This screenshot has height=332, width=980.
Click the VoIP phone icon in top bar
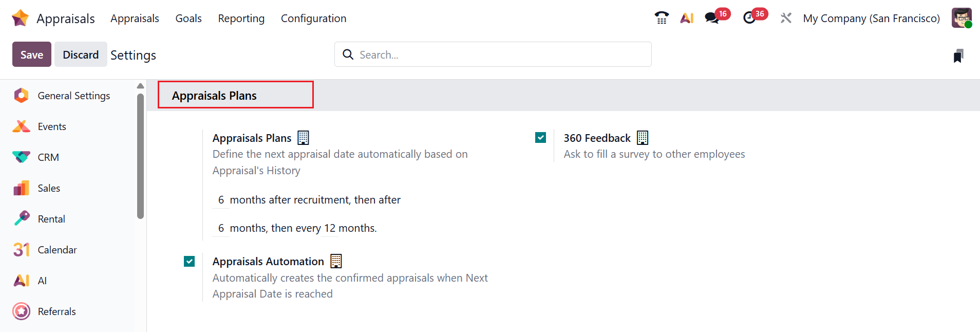click(x=662, y=18)
